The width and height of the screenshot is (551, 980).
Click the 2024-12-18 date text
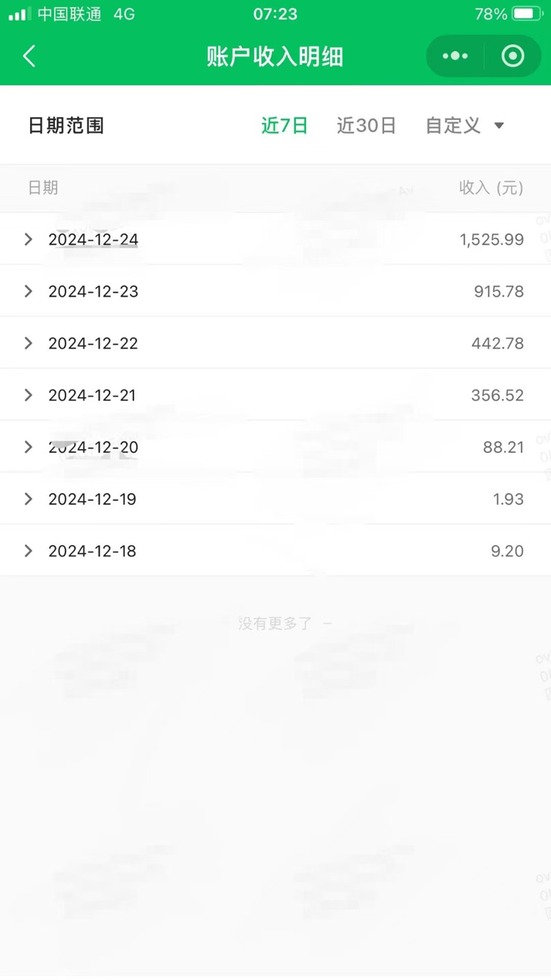pyautogui.click(x=92, y=551)
